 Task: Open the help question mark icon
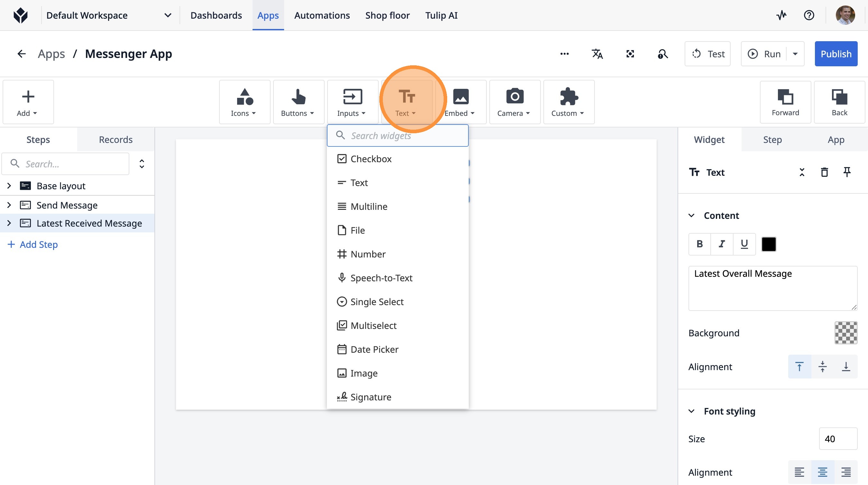(x=809, y=15)
